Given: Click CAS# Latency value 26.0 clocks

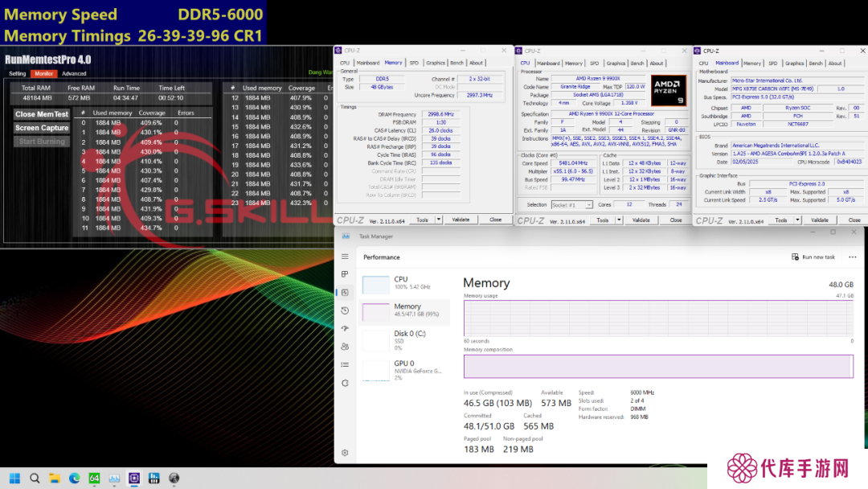Looking at the screenshot, I should coord(440,130).
